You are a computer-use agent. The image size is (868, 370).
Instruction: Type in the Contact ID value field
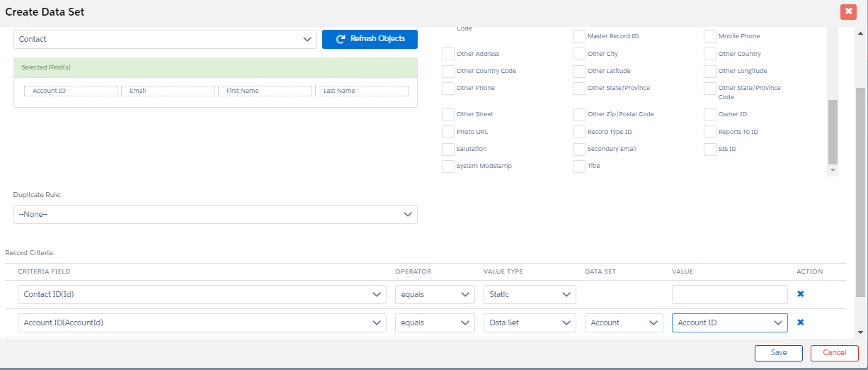729,294
